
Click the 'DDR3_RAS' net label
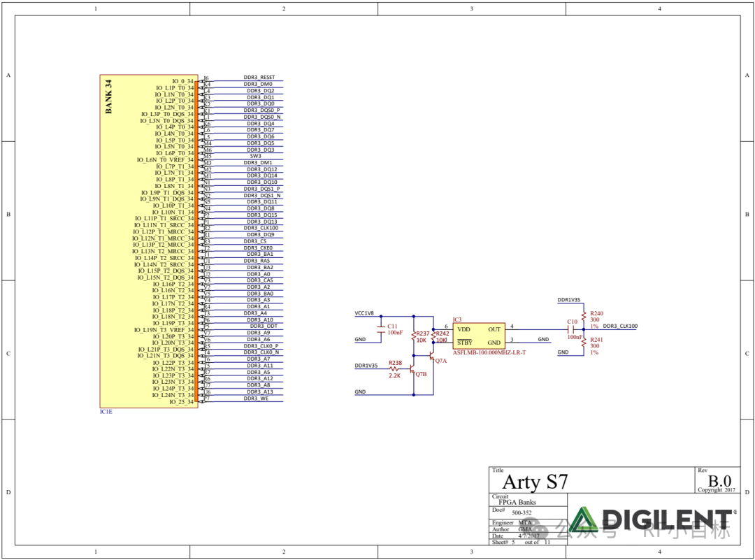pyautogui.click(x=256, y=261)
